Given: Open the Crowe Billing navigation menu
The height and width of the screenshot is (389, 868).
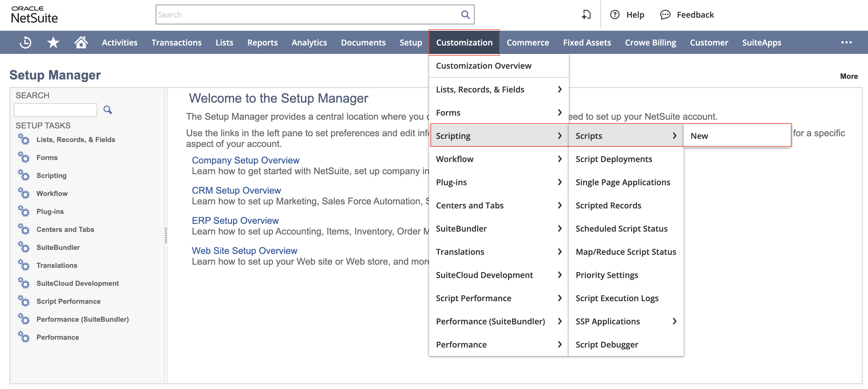Looking at the screenshot, I should click(650, 42).
